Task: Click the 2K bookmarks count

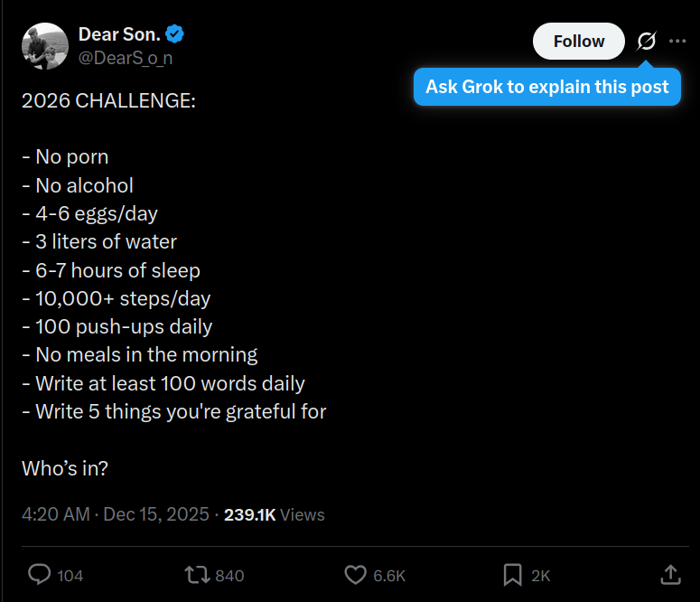Action: pos(540,576)
